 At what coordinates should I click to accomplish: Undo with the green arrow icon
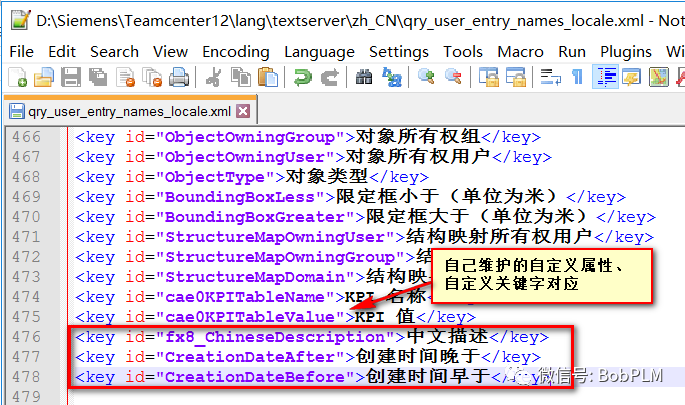pos(302,77)
